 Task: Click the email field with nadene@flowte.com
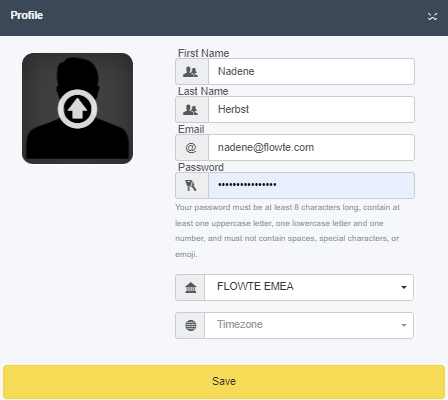(311, 147)
